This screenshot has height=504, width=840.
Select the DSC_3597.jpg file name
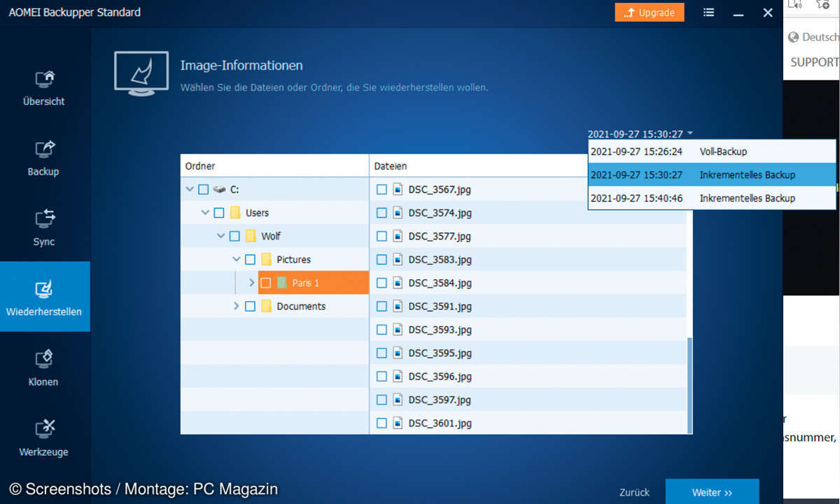coord(440,400)
